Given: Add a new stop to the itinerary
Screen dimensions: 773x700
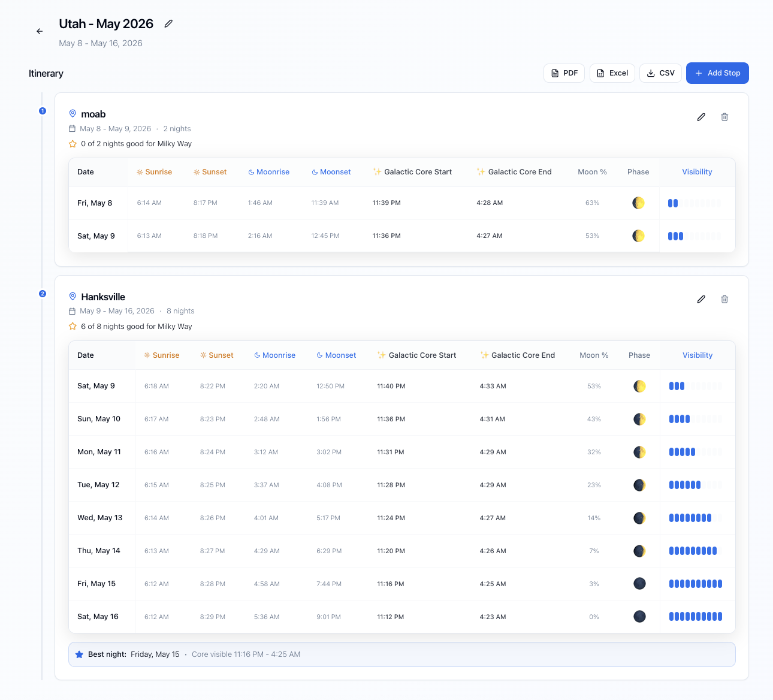Looking at the screenshot, I should (x=717, y=73).
